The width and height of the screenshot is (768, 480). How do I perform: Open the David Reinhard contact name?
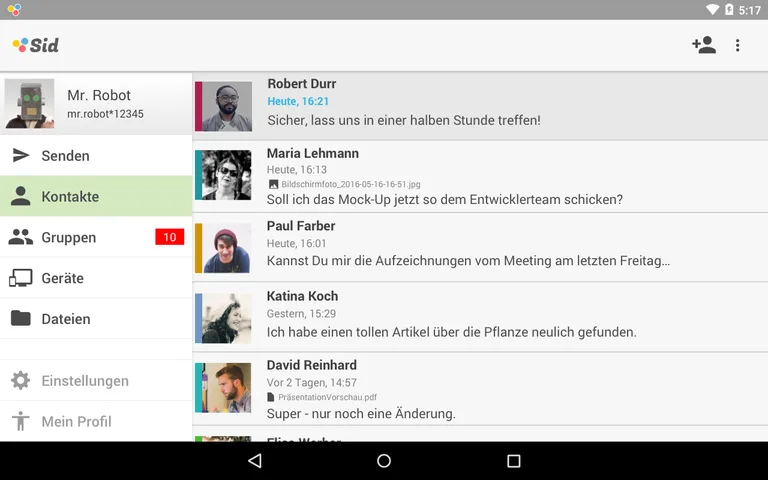coord(312,365)
